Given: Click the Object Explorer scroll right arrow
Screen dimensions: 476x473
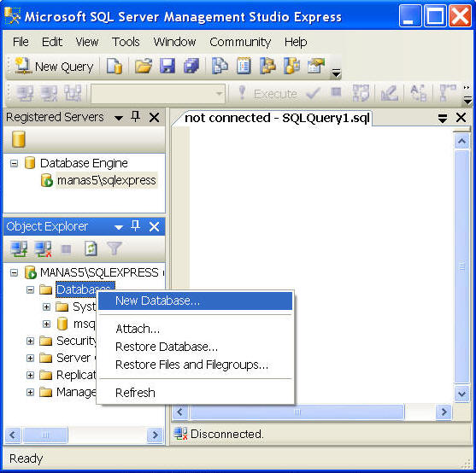Looking at the screenshot, I should (156, 435).
